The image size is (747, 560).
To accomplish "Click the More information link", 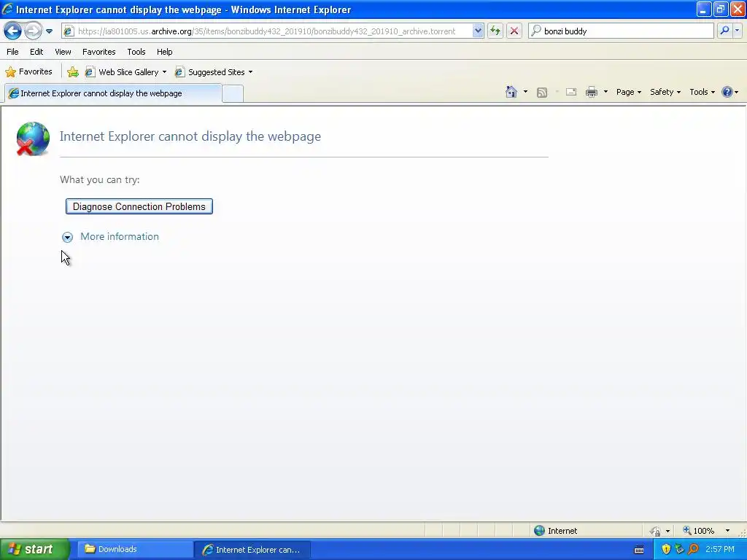I will point(120,237).
